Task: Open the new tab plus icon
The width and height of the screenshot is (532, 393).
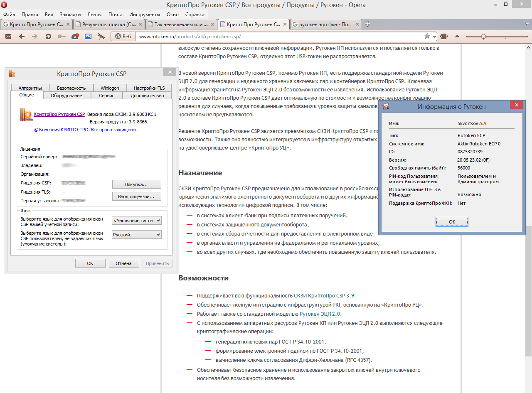Action: coord(367,24)
